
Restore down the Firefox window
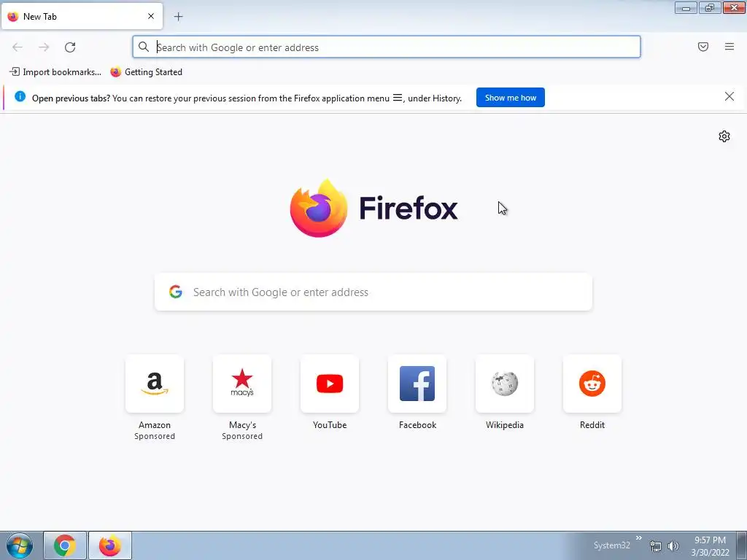[x=710, y=7]
